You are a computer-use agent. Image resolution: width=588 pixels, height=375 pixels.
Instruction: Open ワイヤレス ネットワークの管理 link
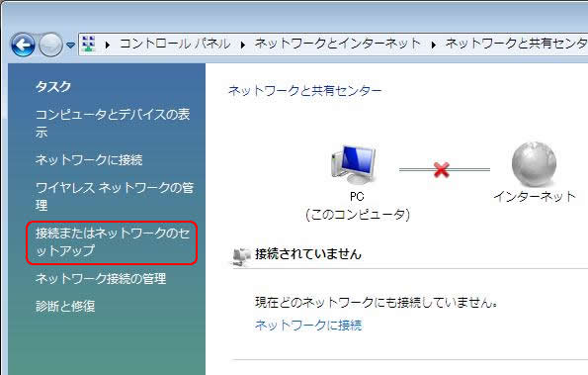pyautogui.click(x=115, y=196)
